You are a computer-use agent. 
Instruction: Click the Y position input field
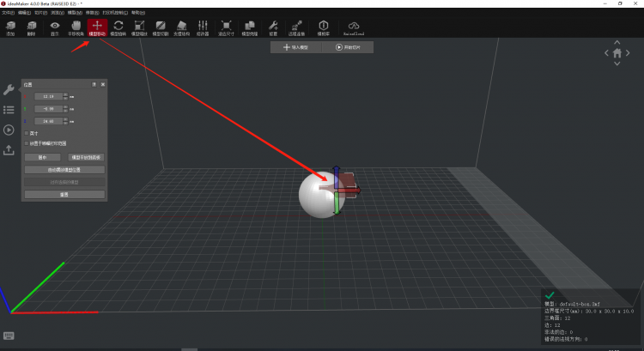[x=48, y=109]
